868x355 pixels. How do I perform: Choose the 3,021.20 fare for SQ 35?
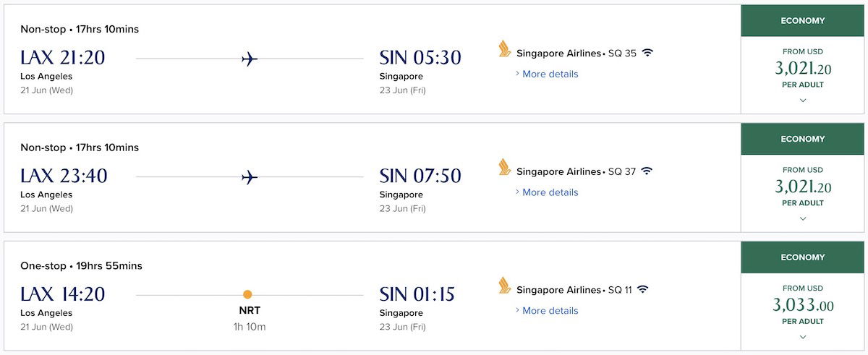coord(803,69)
